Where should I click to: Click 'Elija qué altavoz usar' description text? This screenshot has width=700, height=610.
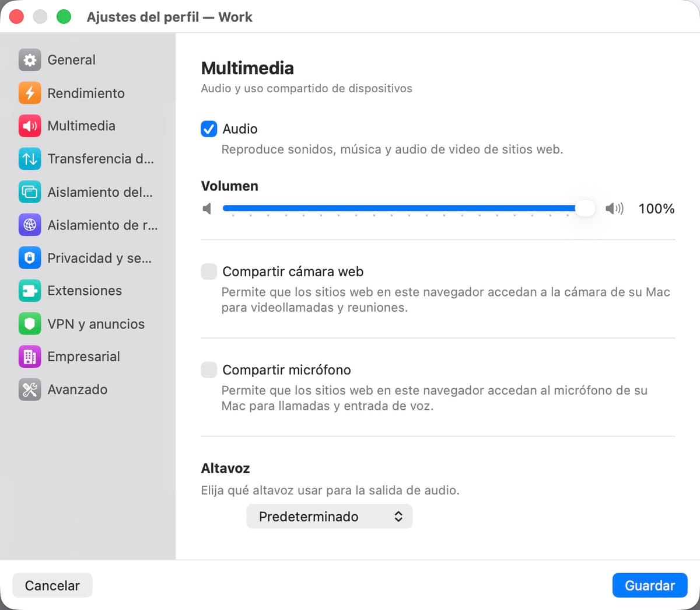point(330,490)
